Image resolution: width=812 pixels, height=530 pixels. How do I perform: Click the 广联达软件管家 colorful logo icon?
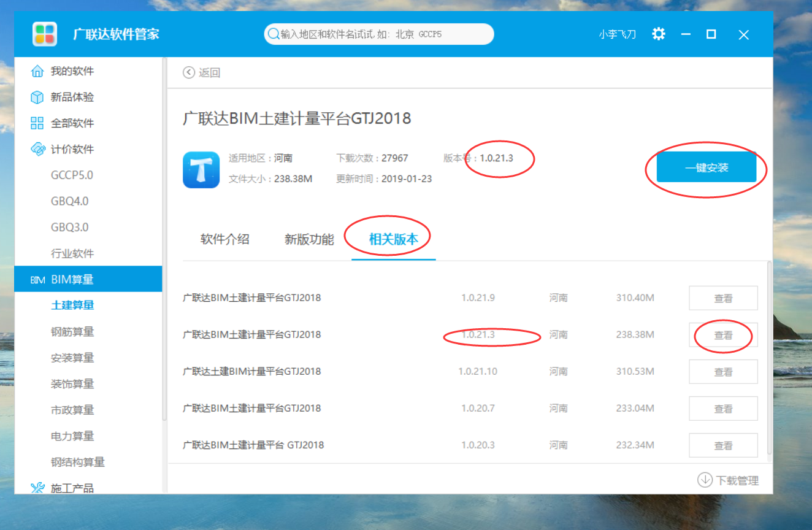point(45,34)
